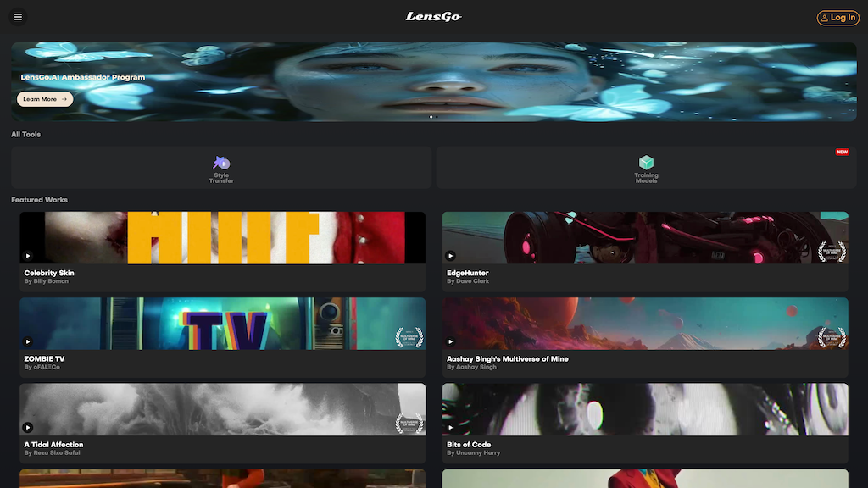The image size is (868, 488).
Task: Click the Bits of Code eye thumbnail
Action: 644,408
